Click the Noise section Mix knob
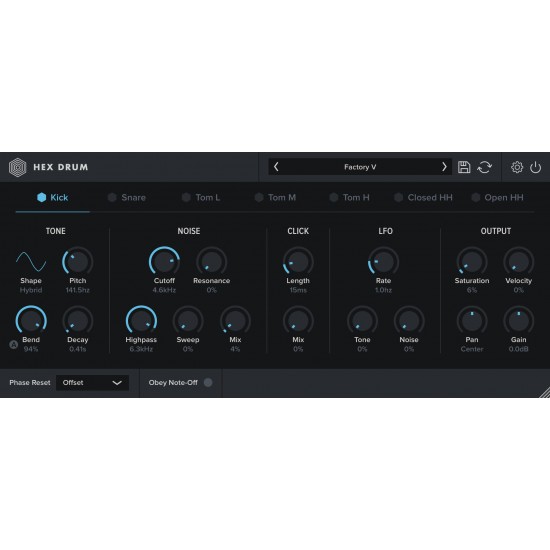Image resolution: width=550 pixels, height=550 pixels. coord(235,321)
